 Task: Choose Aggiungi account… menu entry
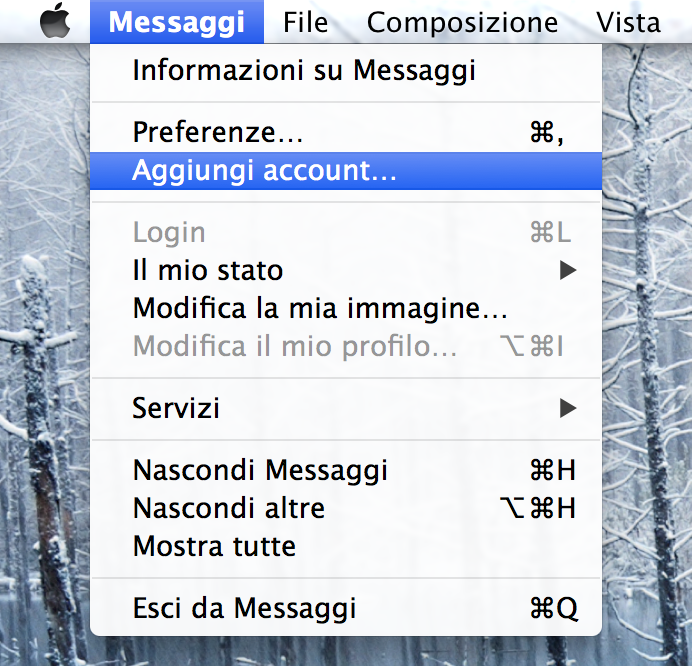pos(346,171)
